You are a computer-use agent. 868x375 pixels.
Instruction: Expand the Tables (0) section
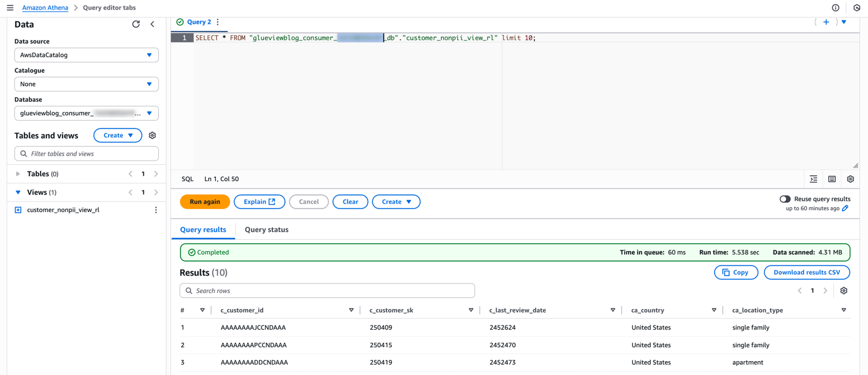(18, 174)
